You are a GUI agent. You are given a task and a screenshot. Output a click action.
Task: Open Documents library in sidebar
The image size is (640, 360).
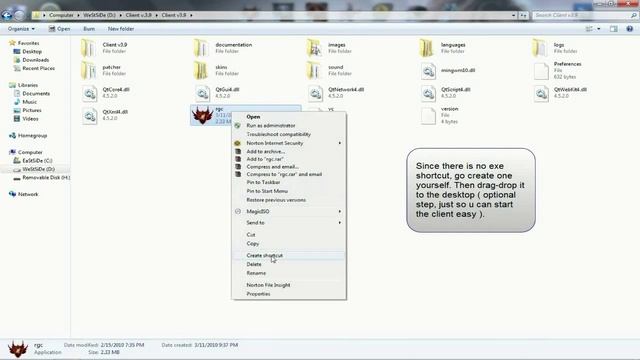pos(31,93)
